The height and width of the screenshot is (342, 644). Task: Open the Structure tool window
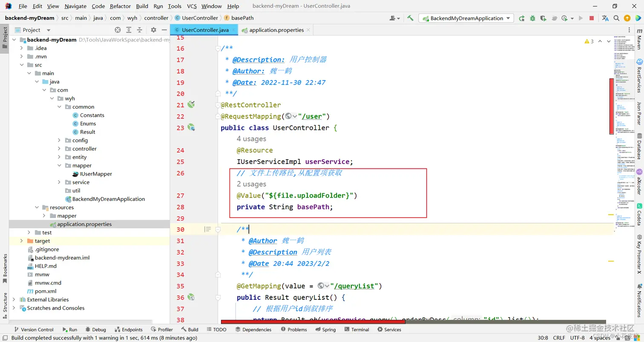[5, 305]
